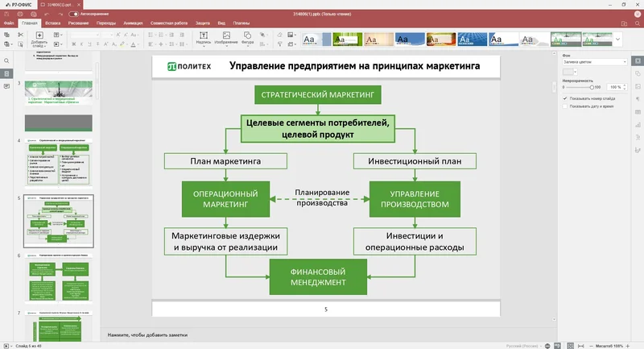Viewport: 644px width, 349px height.
Task: Uncheck Показывать номер слайда checkbox
Action: click(565, 98)
